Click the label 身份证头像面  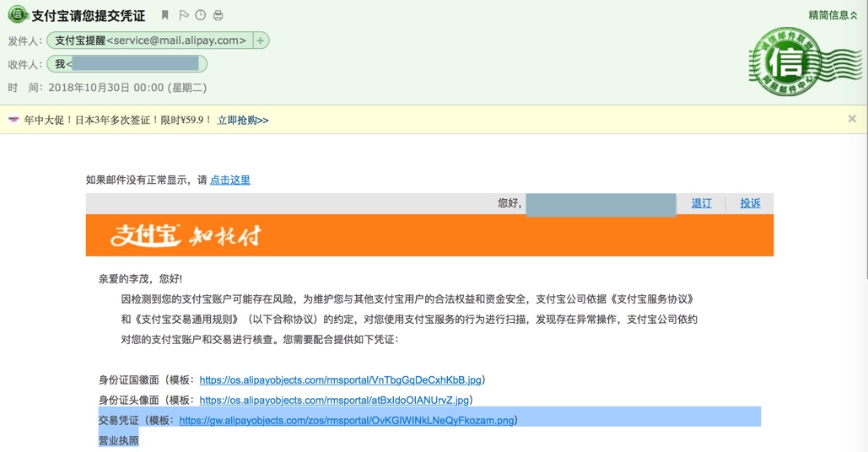128,400
